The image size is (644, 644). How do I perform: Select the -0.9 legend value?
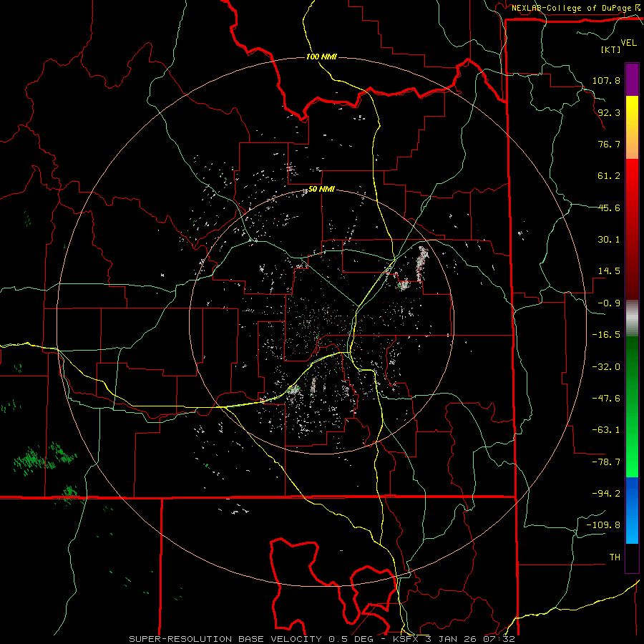[609, 303]
